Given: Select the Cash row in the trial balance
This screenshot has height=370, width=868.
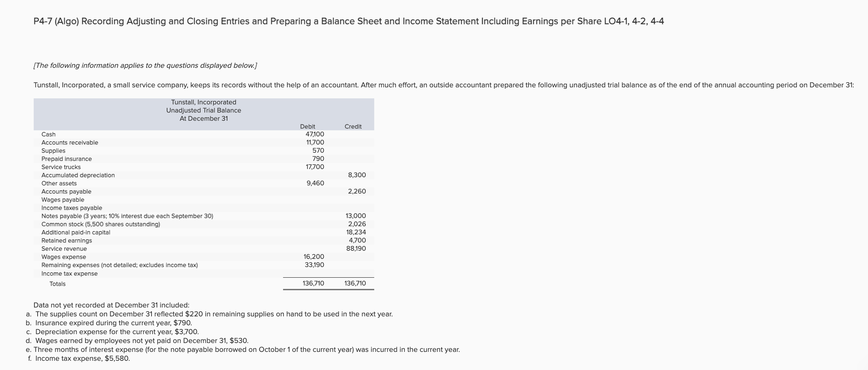Looking at the screenshot, I should 48,134.
